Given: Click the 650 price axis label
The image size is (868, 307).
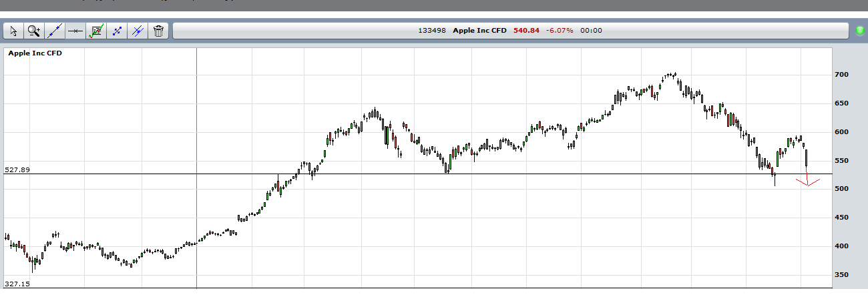Looking at the screenshot, I should click(x=841, y=103).
